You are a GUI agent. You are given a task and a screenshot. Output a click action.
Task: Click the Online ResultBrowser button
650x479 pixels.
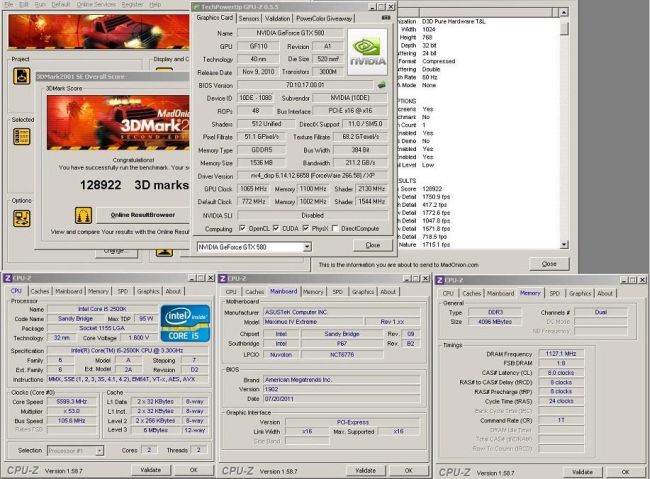(143, 215)
